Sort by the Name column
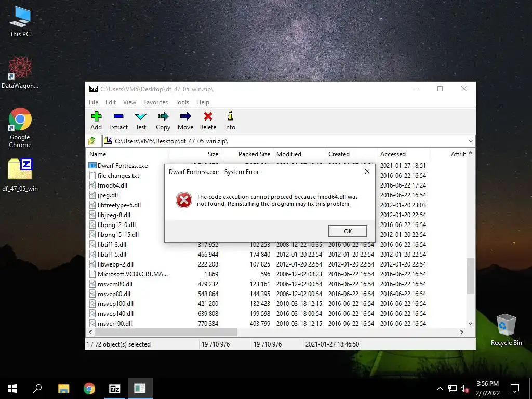This screenshot has height=399, width=532. click(x=128, y=154)
